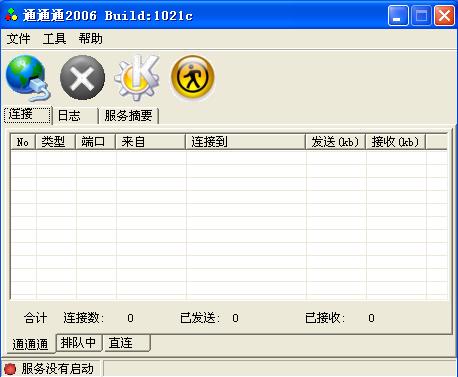Switch to the 服务摘要 tab
Viewport: 458px width, 377px height.
pyautogui.click(x=128, y=116)
